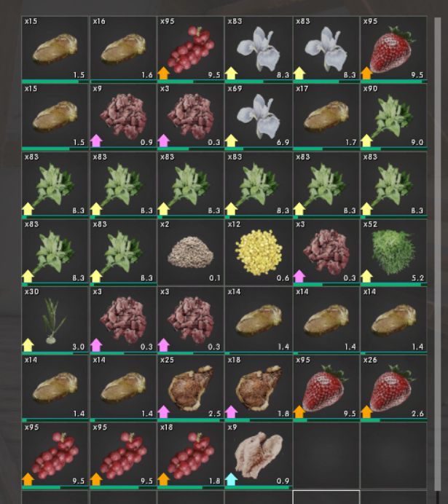
Task: Choose the x12 yellow corn kernels stack
Action: click(x=259, y=252)
